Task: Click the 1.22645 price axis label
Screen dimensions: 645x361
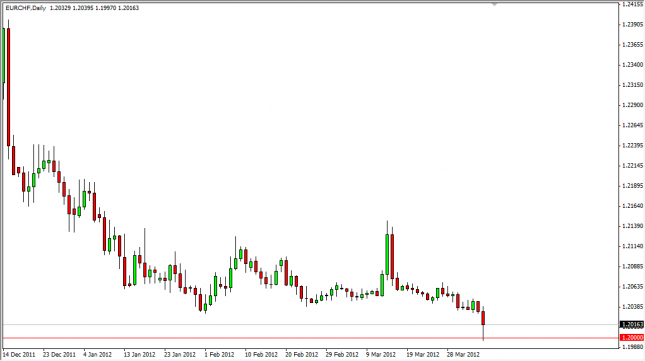Action: point(633,125)
